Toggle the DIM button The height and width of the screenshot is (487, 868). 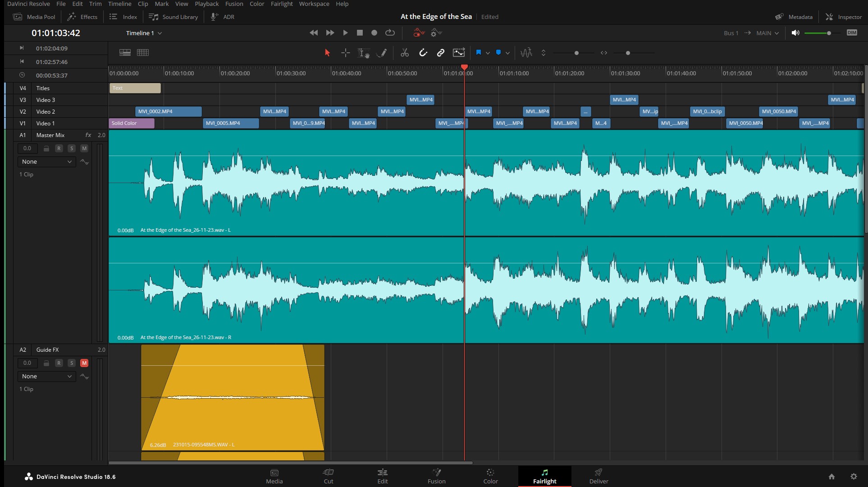(x=852, y=32)
